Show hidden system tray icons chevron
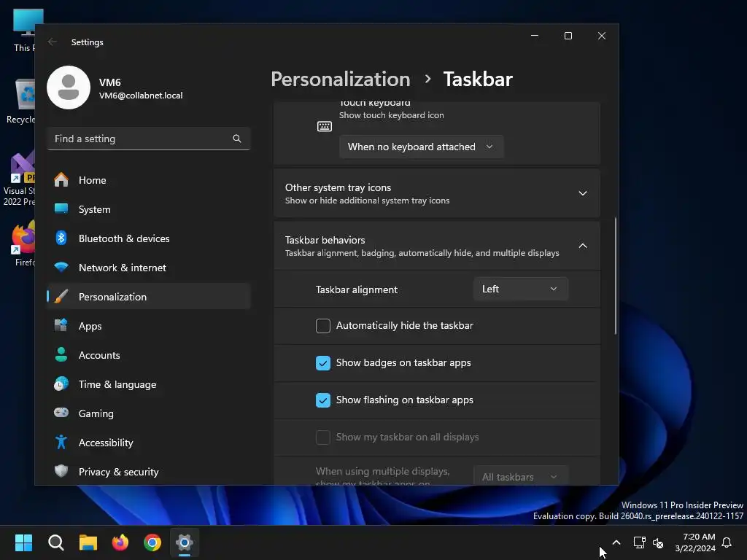Image resolution: width=747 pixels, height=560 pixels. pos(616,542)
